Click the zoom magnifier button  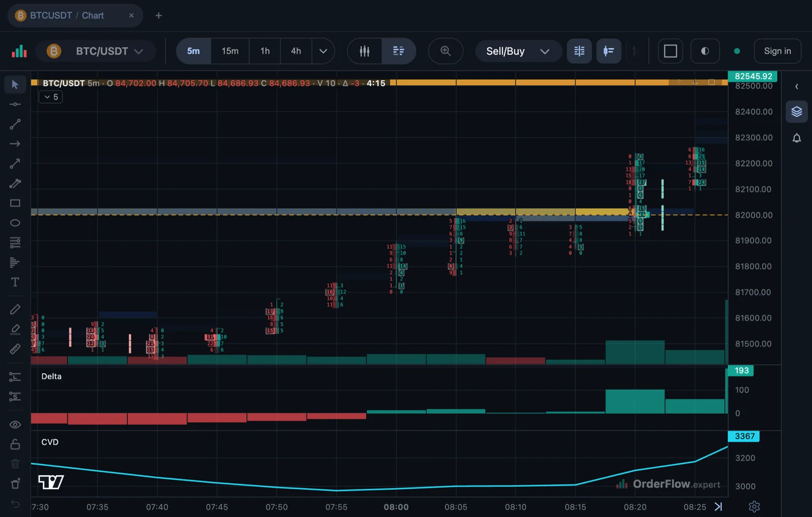(446, 51)
